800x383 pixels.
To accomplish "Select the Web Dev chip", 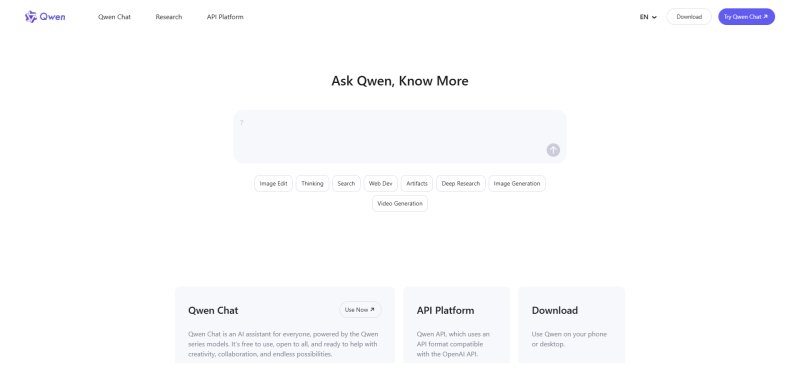I will 381,184.
